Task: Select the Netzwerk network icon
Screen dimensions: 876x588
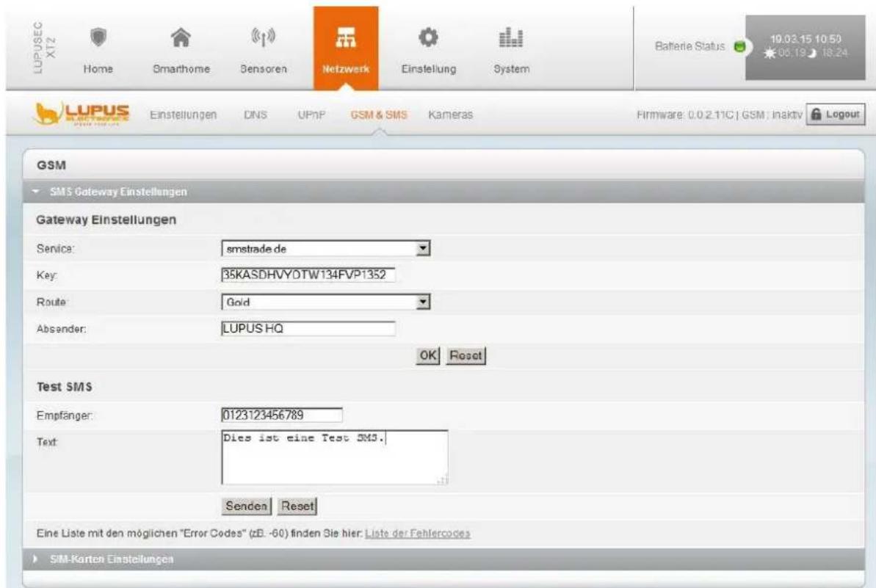Action: click(x=346, y=38)
